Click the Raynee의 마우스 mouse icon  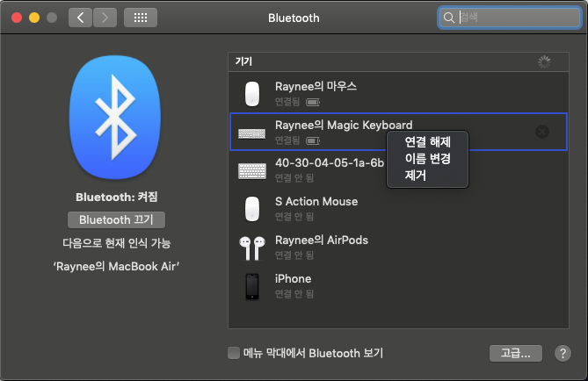tap(252, 94)
